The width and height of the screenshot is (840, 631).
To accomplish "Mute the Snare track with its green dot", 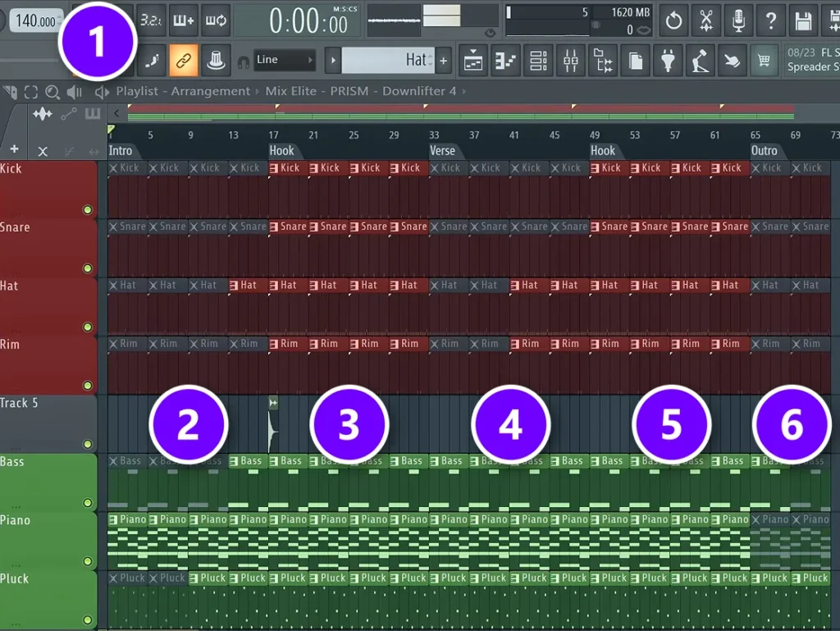I will tap(87, 268).
